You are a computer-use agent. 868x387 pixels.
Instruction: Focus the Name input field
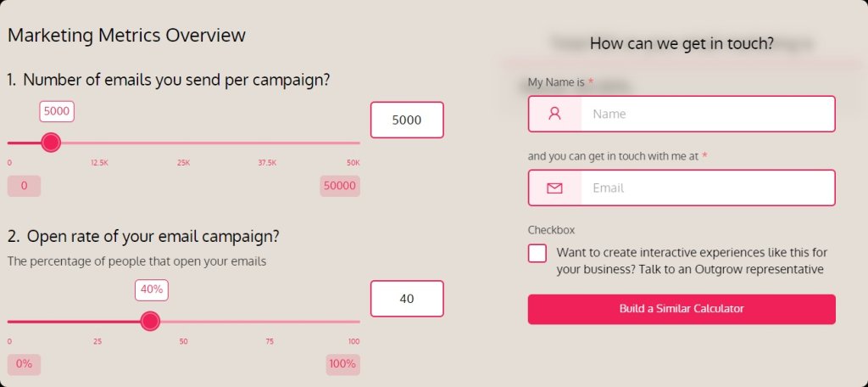point(708,114)
